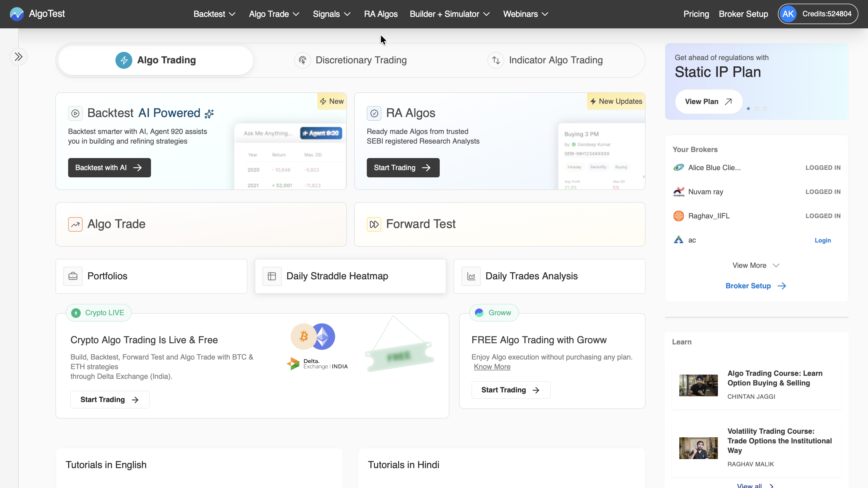Click the AlgoTest logo icon
The height and width of the screenshot is (488, 868).
pyautogui.click(x=17, y=14)
